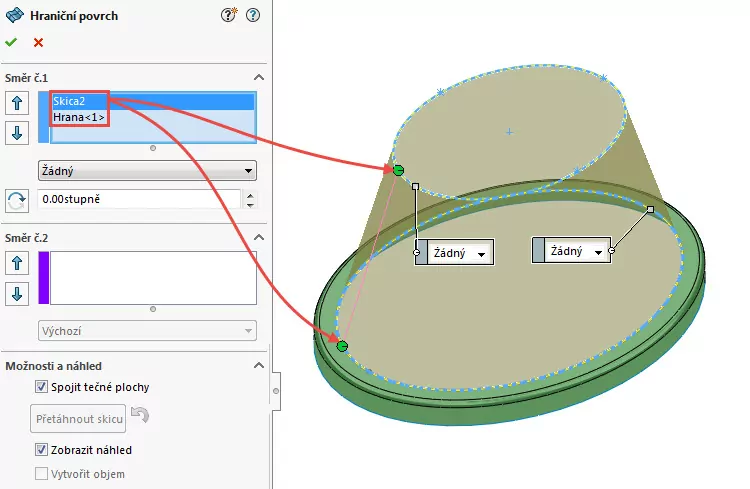Viewport: 750px width, 489px height.
Task: Click the 0.00stupně angle field
Action: point(139,199)
